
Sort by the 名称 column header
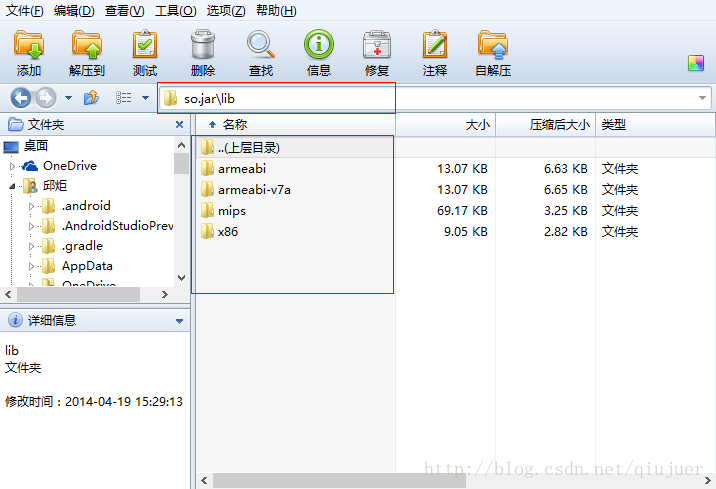tap(295, 125)
